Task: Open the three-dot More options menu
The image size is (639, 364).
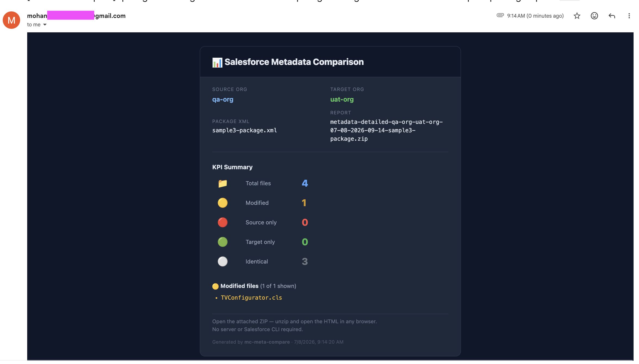Action: coord(629,16)
